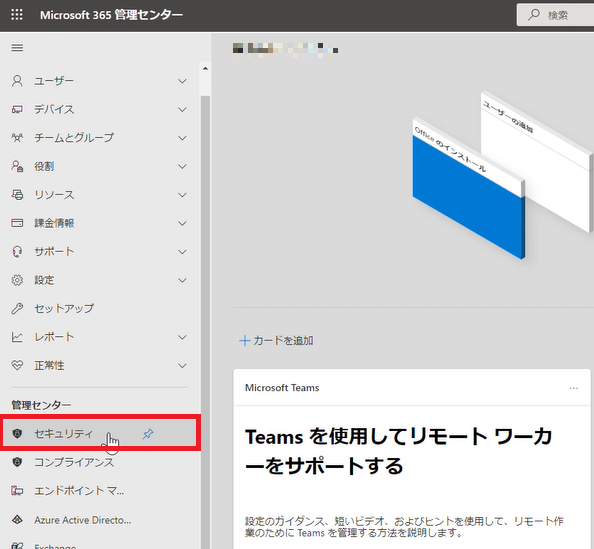Click the 課金情報 card icon
This screenshot has height=549, width=594.
pos(17,223)
